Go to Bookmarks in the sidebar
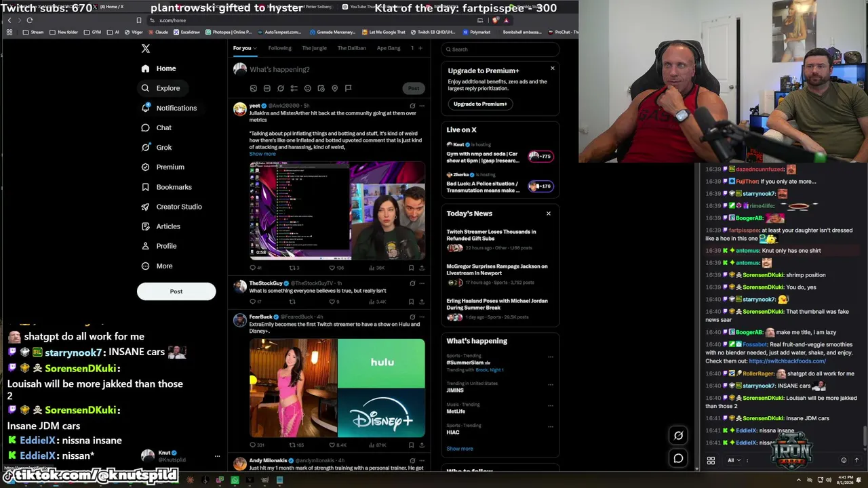868x488 pixels. [x=166, y=187]
